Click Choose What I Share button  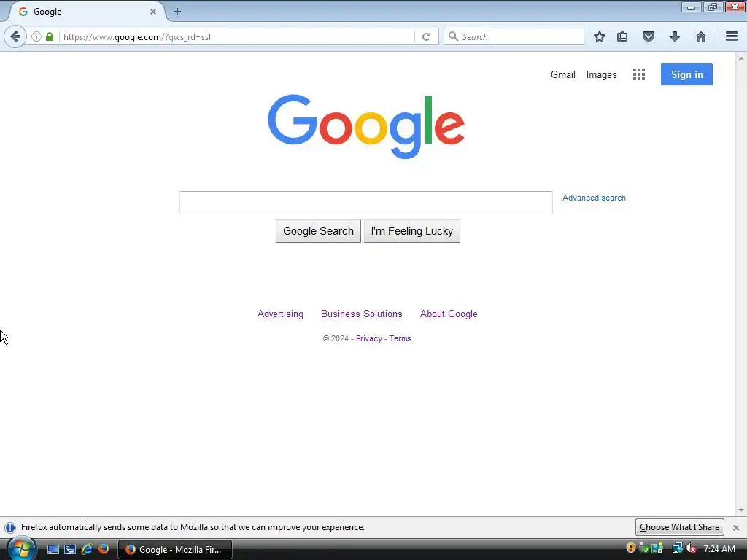[679, 527]
